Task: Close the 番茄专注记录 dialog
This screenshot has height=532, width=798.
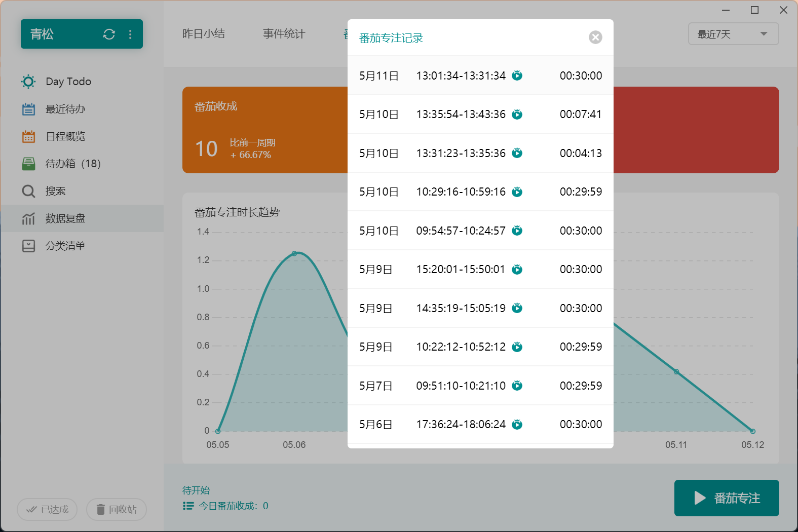Action: 596,37
